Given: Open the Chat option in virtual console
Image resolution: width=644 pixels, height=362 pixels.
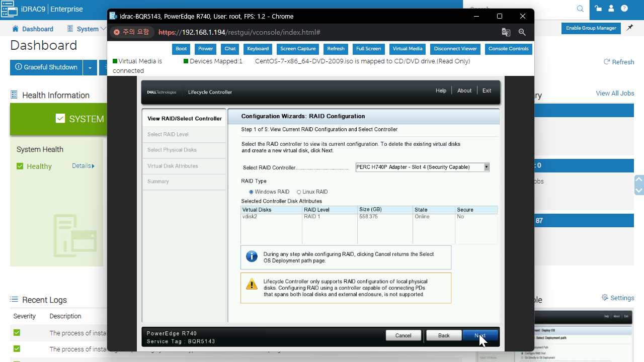Looking at the screenshot, I should [x=230, y=49].
